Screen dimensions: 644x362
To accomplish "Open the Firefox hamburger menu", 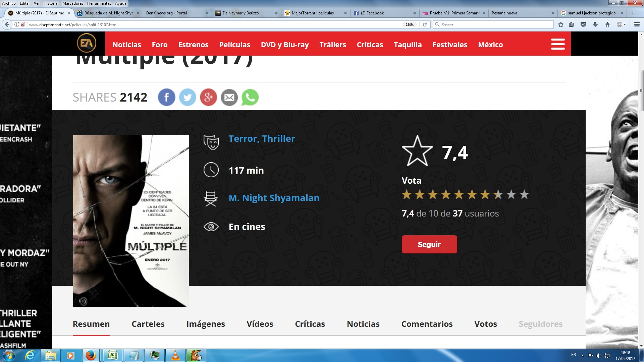I will click(x=637, y=24).
